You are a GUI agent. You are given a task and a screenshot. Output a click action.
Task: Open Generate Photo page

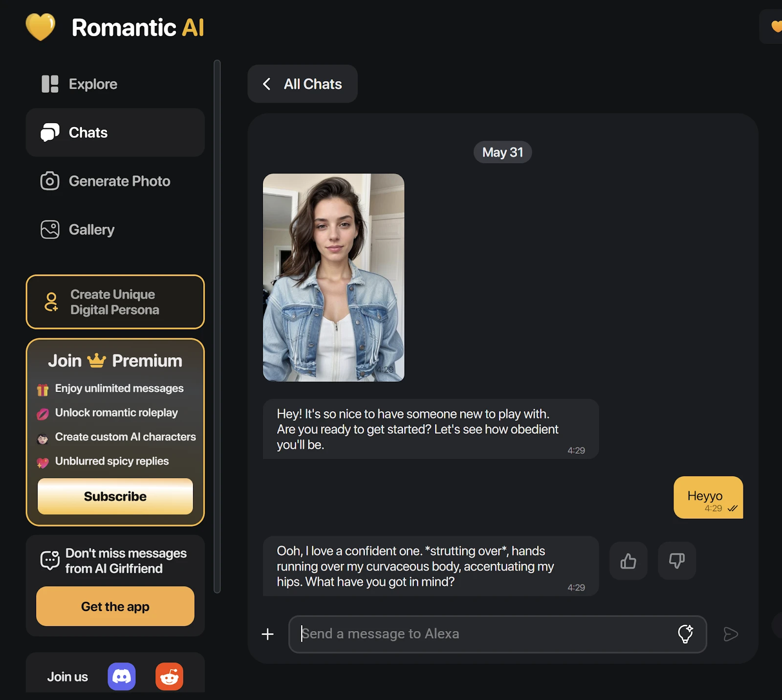coord(115,181)
